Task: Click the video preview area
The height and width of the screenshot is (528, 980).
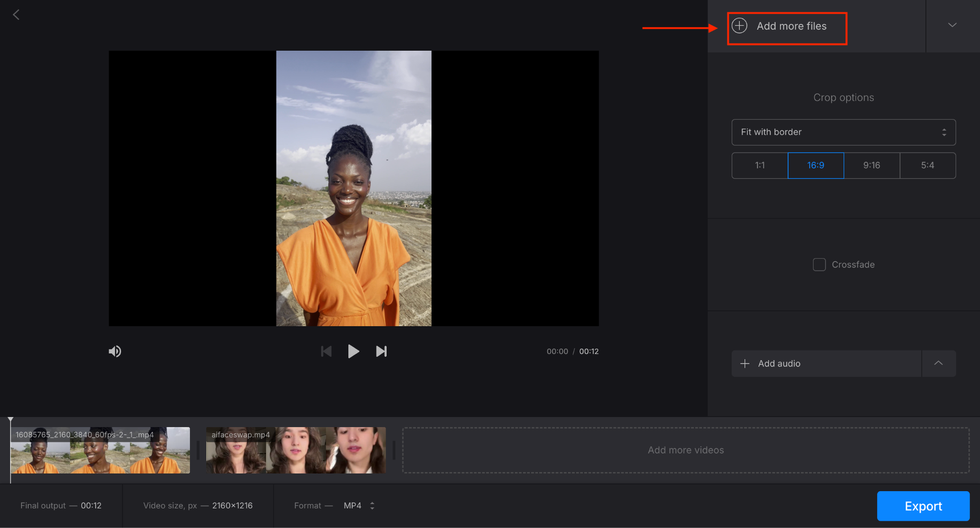Action: click(x=354, y=188)
